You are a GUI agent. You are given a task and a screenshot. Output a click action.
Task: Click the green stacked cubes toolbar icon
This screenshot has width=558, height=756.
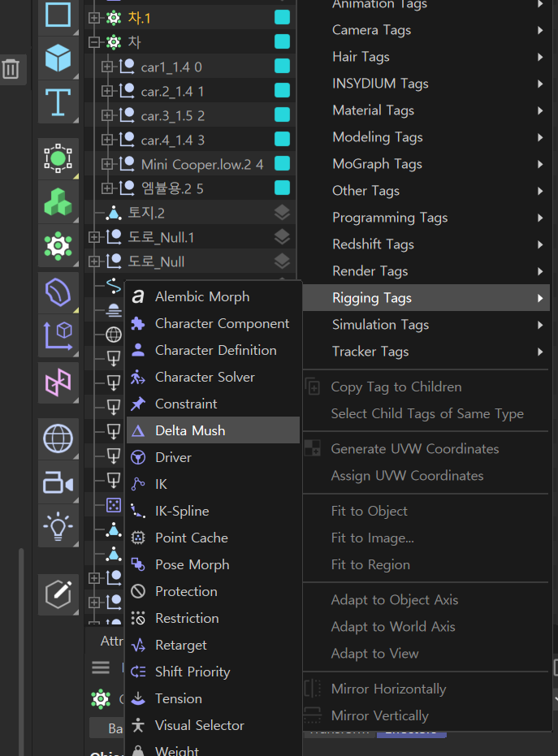pos(58,202)
